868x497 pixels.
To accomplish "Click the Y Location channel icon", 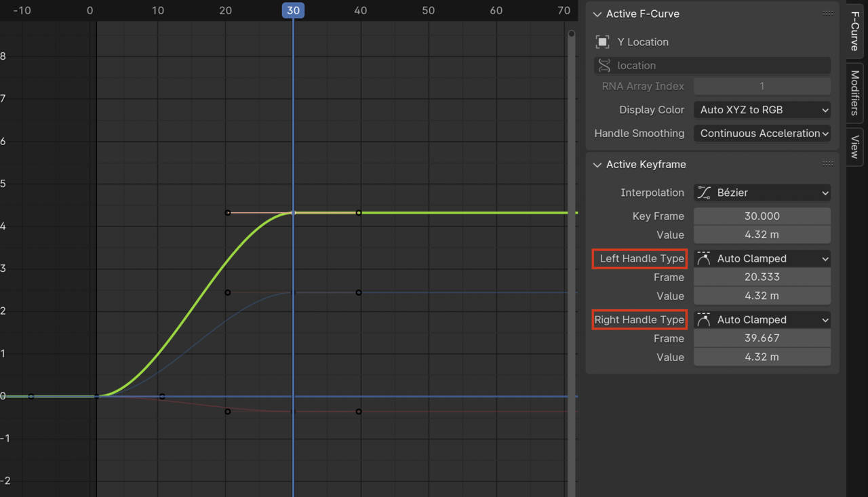I will [x=602, y=42].
